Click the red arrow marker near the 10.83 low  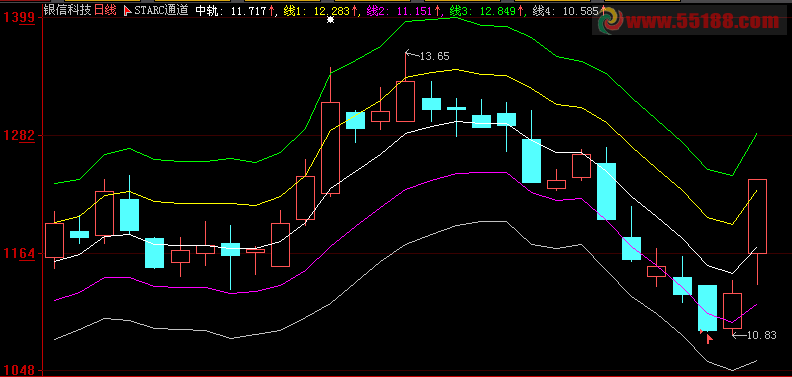(x=709, y=338)
